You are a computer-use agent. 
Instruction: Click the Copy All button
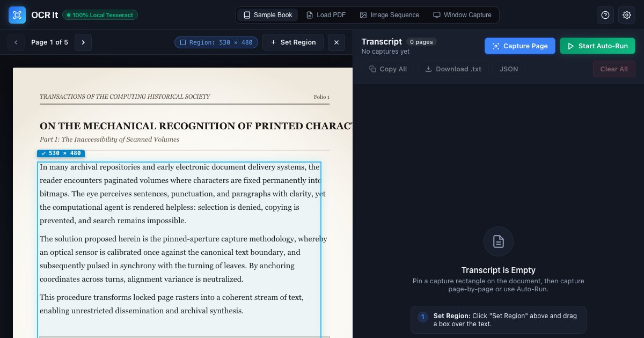(x=388, y=69)
